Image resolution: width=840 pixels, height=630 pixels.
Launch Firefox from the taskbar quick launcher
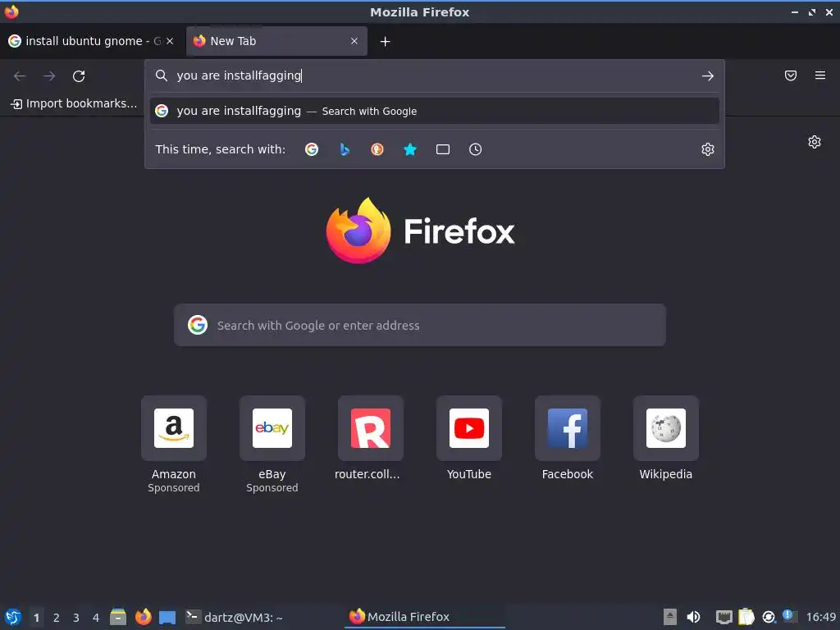[x=143, y=617]
